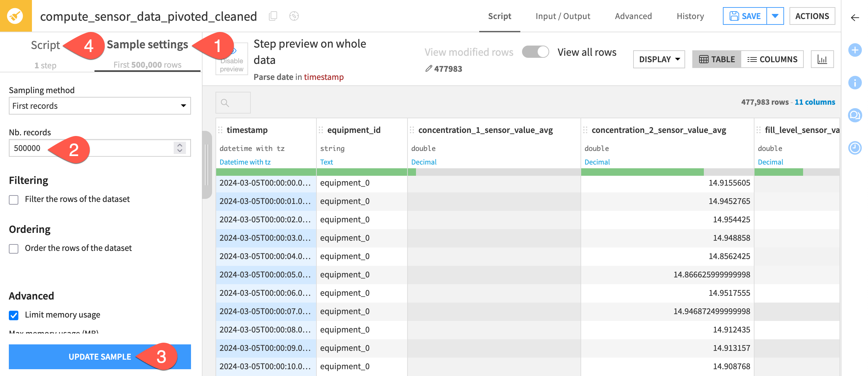Click drag handle of equipment_id column

point(321,130)
